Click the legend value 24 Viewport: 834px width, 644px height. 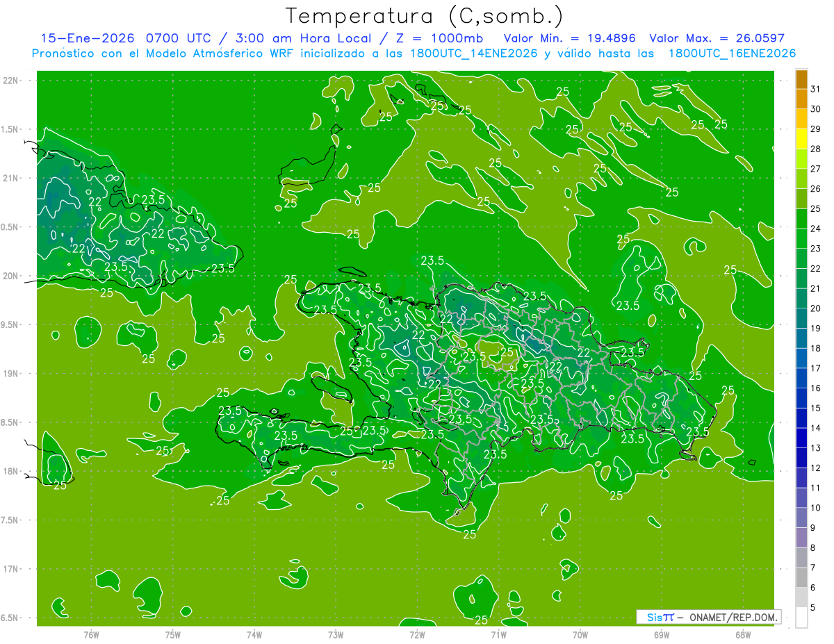[815, 229]
